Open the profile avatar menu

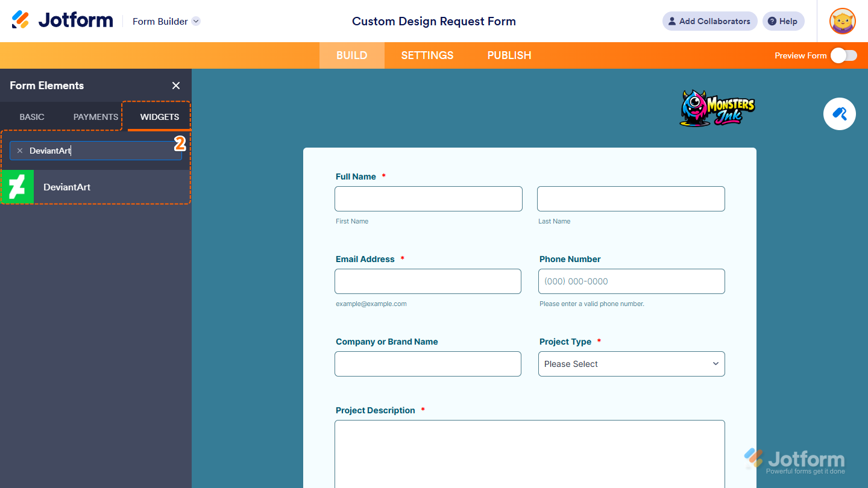(841, 21)
